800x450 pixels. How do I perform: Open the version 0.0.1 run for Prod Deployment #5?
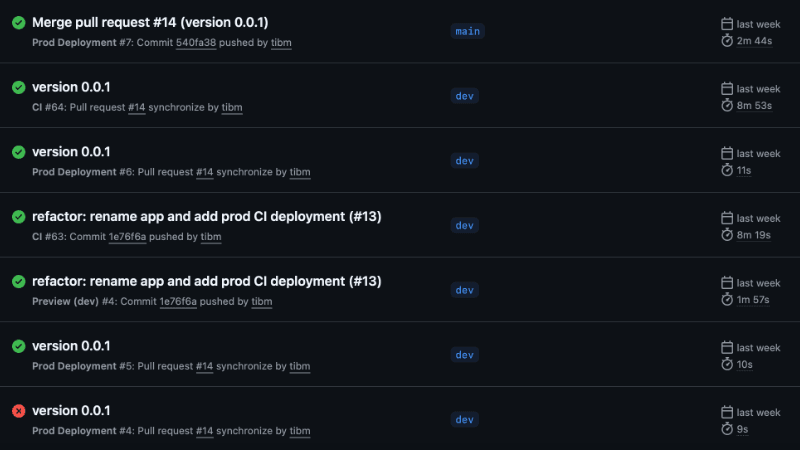pos(71,346)
